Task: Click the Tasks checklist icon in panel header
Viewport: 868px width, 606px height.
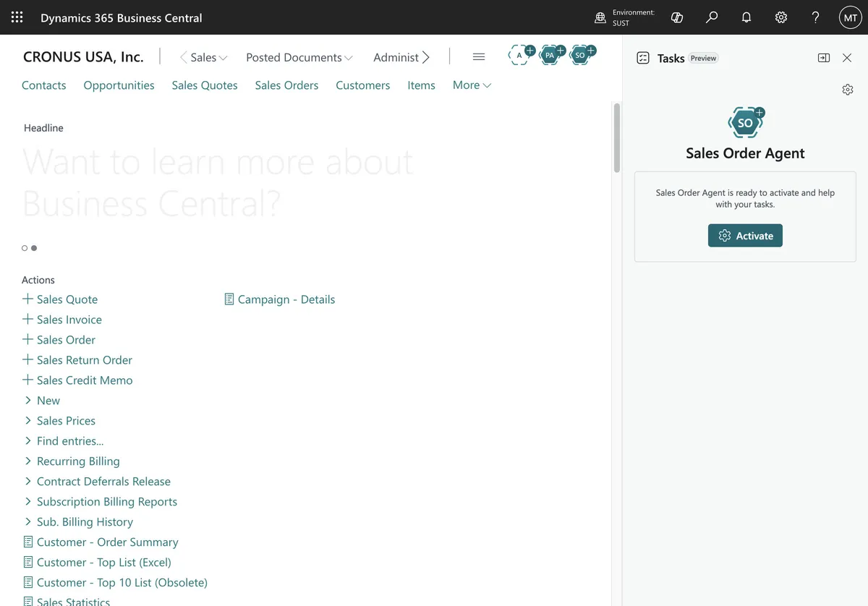Action: click(x=643, y=58)
